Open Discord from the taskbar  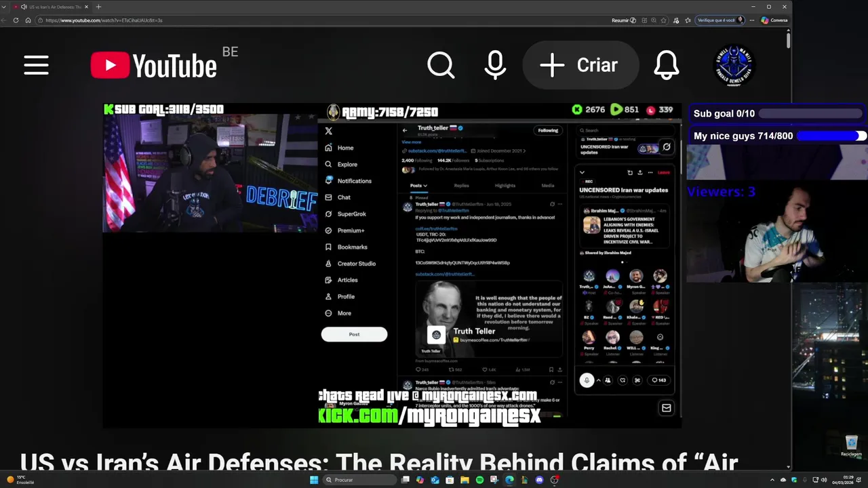539,480
